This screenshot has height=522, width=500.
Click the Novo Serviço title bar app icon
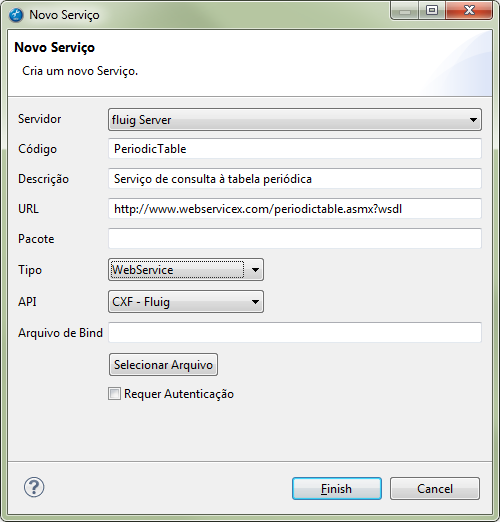tap(16, 15)
